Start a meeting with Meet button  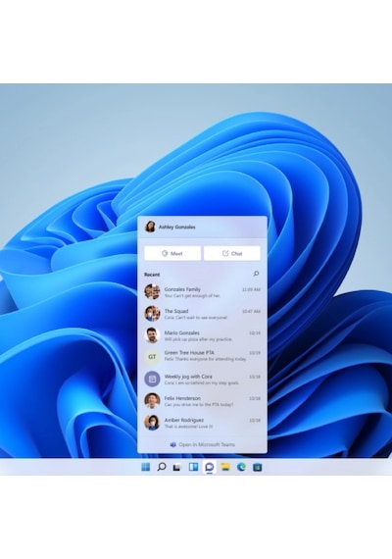click(172, 253)
